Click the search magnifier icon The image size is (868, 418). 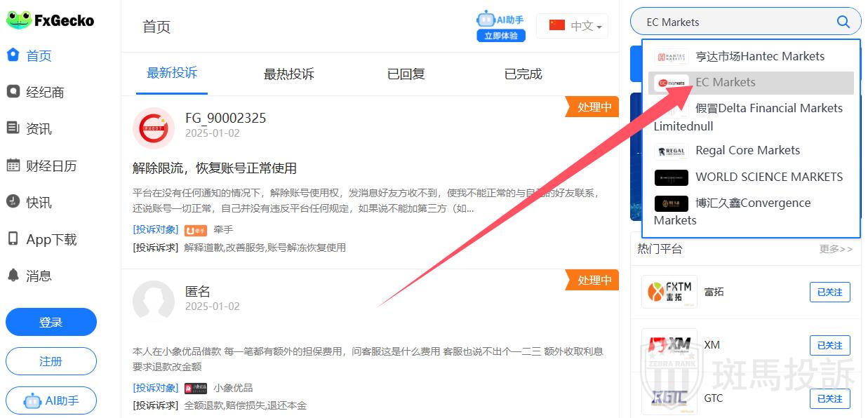point(843,22)
